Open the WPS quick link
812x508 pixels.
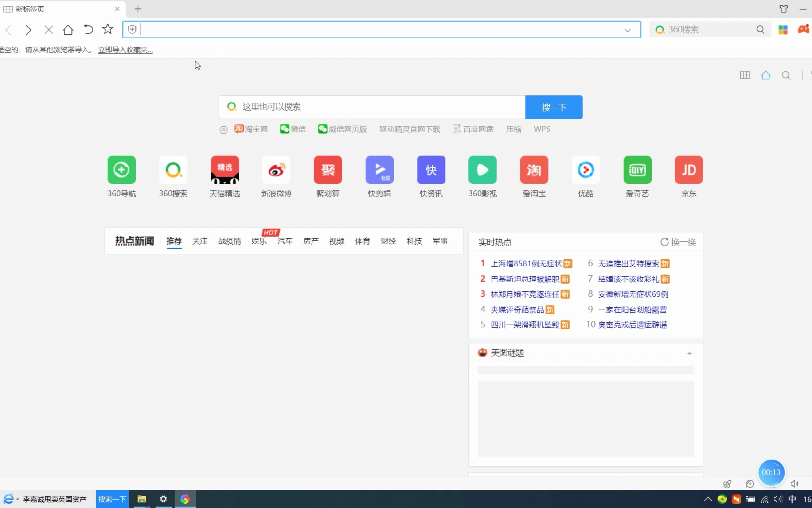542,129
